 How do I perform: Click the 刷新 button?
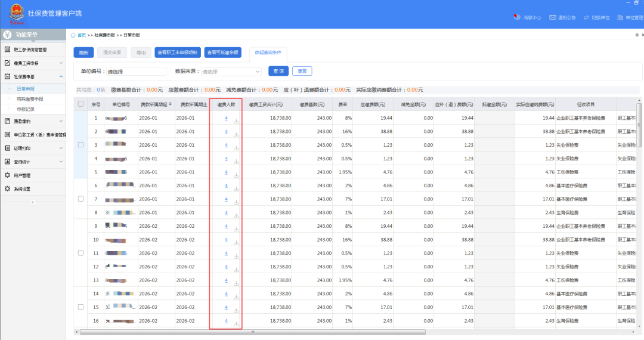click(x=84, y=52)
